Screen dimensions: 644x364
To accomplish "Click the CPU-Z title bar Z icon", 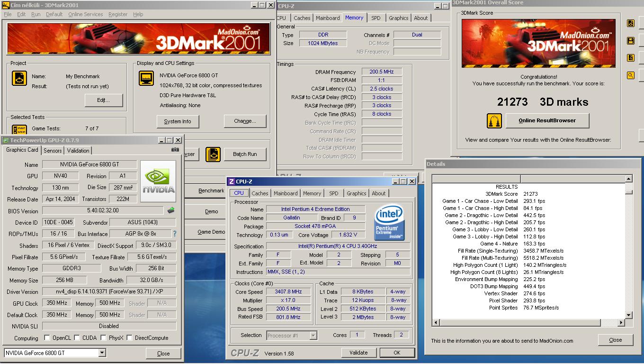I will coord(232,181).
